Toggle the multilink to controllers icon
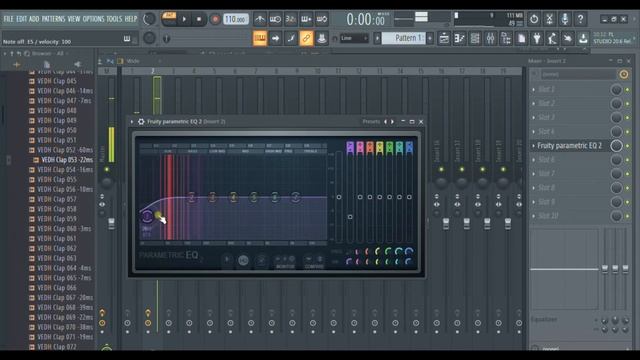The height and width of the screenshot is (360, 640). pyautogui.click(x=306, y=38)
